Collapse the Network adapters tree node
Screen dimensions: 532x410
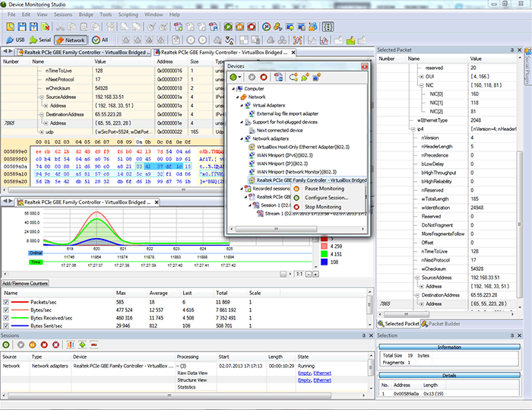242,138
